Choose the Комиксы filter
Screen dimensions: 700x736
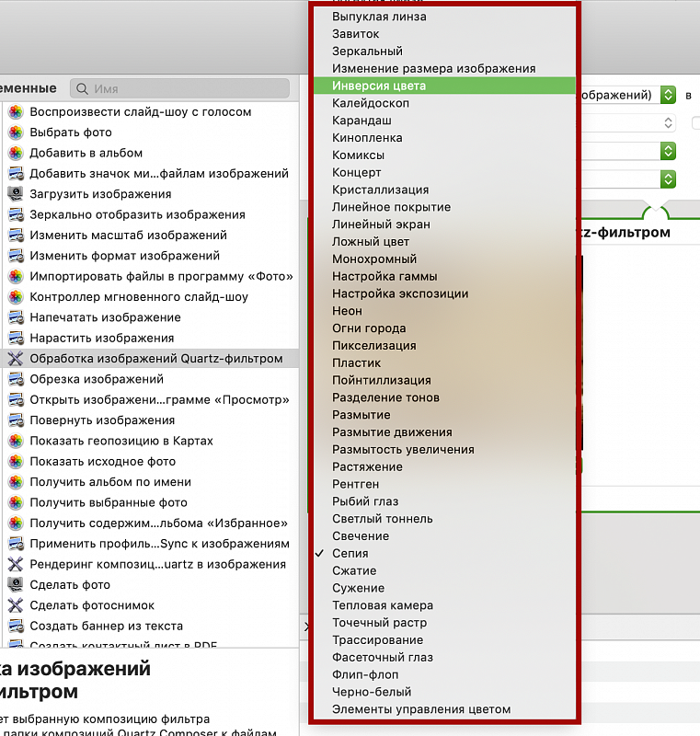click(444, 155)
